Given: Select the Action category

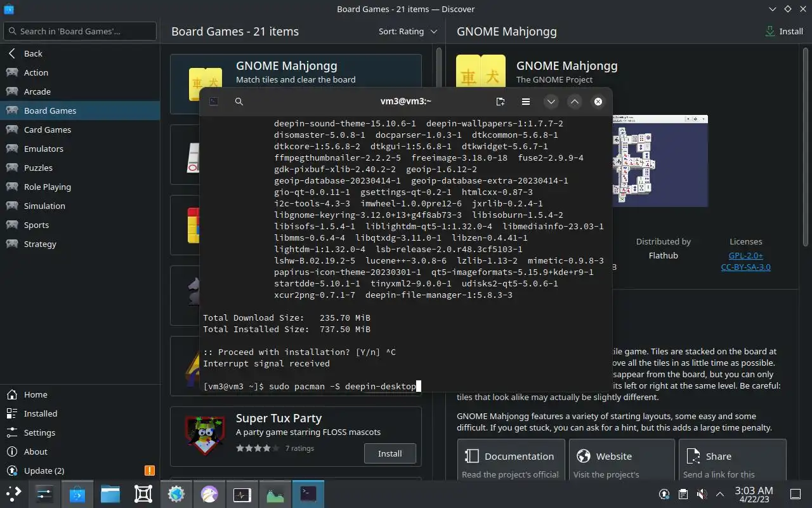Looking at the screenshot, I should click(x=80, y=72).
